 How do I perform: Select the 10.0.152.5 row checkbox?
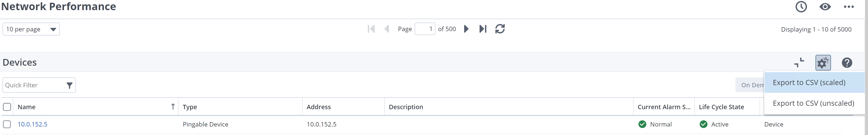click(7, 124)
